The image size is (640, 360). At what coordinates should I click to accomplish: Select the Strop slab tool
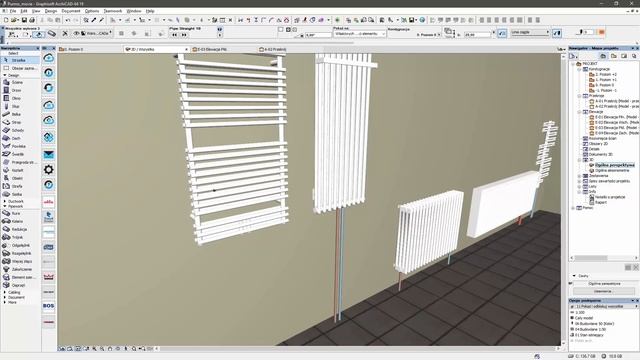(20, 122)
